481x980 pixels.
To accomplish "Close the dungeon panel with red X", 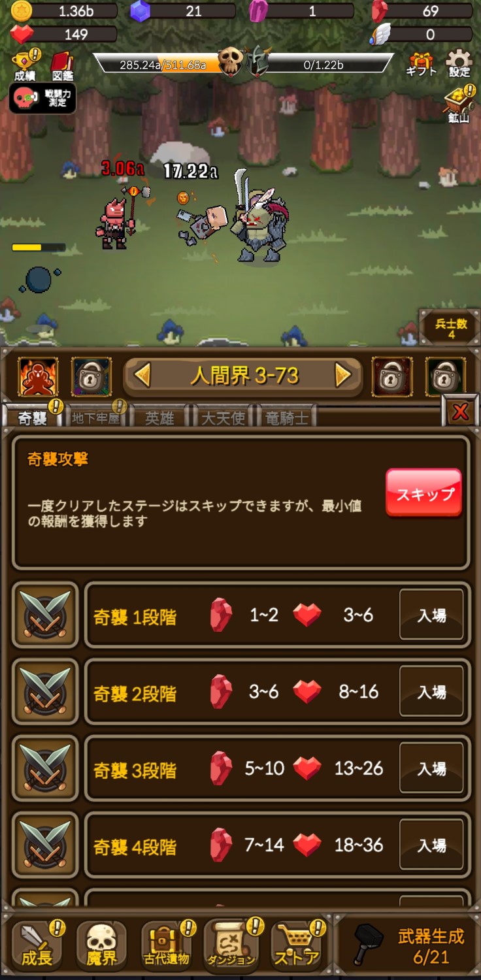I will 461,411.
